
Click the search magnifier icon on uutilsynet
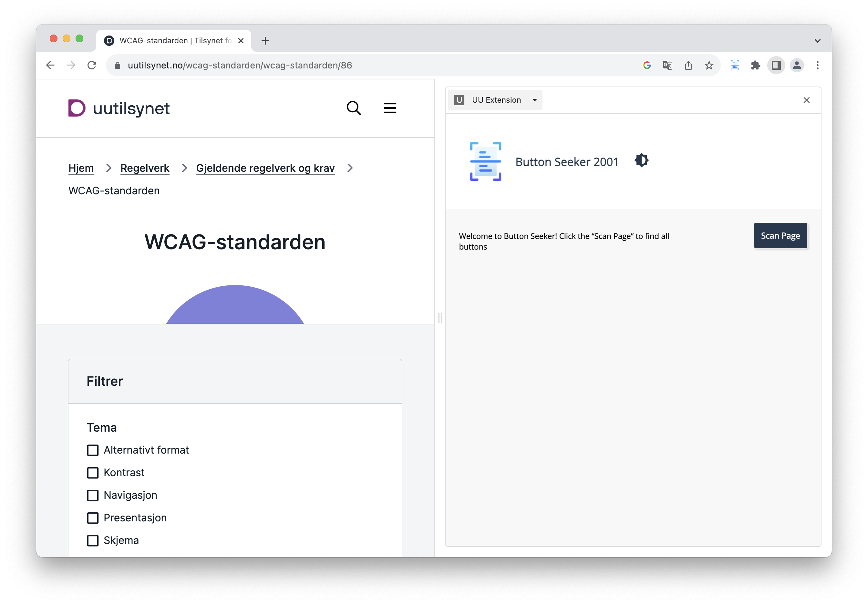coord(354,108)
